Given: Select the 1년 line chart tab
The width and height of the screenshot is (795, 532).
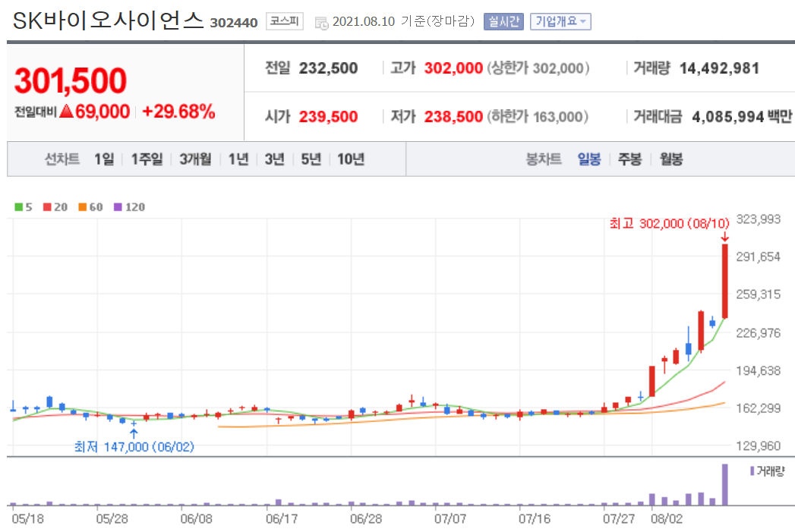Looking at the screenshot, I should coord(238,159).
